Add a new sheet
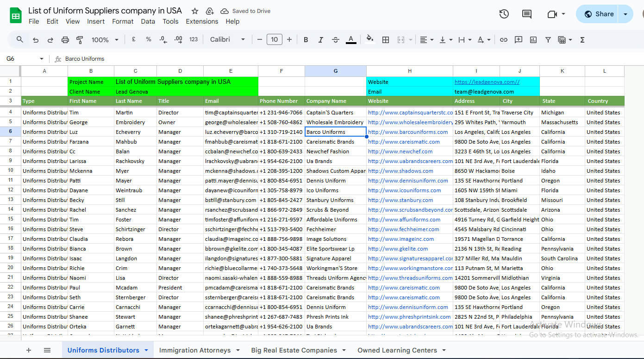The width and height of the screenshot is (644, 359). point(29,350)
